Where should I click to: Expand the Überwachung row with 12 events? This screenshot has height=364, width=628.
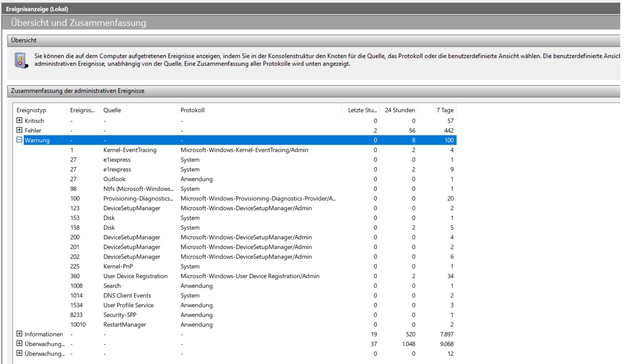coord(19,353)
